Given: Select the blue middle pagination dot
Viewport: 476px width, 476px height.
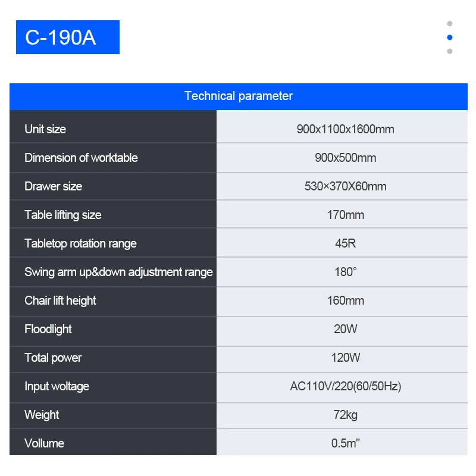Looking at the screenshot, I should 450,37.
